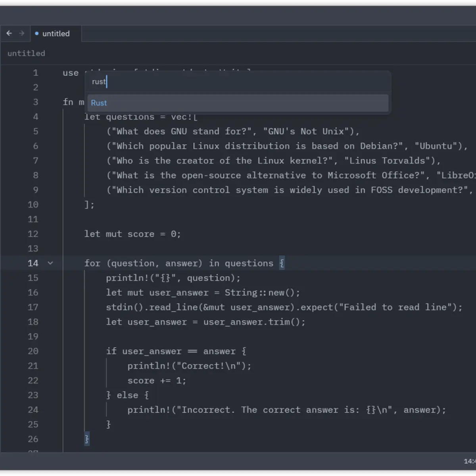
Task: Click the 'score += 1;' line
Action: [x=157, y=380]
